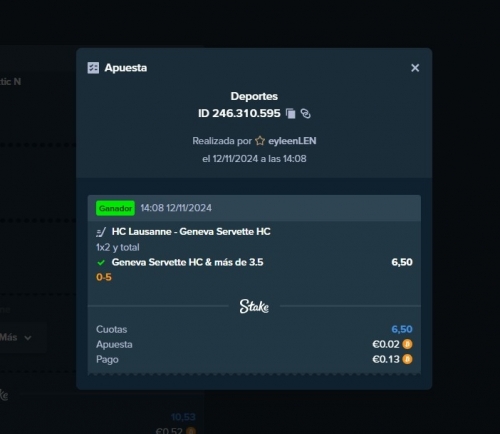Click the green checkmark beside Geneva Servette

[101, 263]
